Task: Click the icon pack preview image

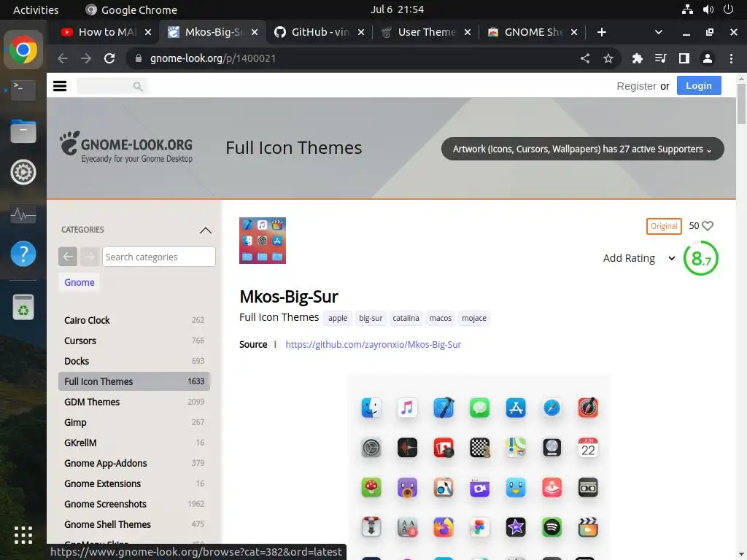Action: coord(479,467)
